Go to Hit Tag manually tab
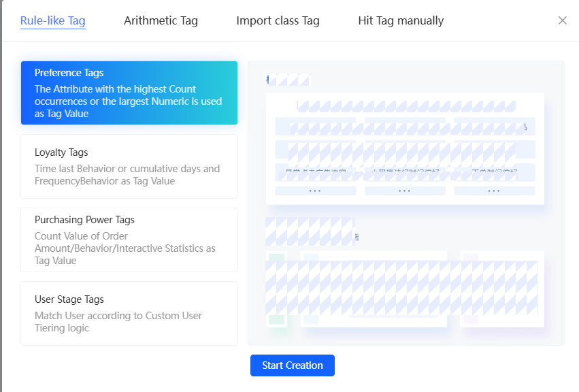Viewport: 579px width, 392px height. 401,20
